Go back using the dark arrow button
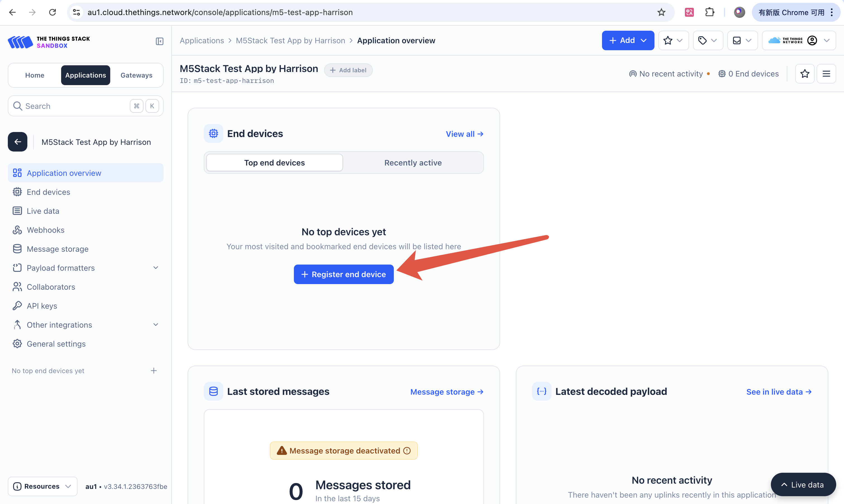The height and width of the screenshot is (504, 844). click(18, 141)
